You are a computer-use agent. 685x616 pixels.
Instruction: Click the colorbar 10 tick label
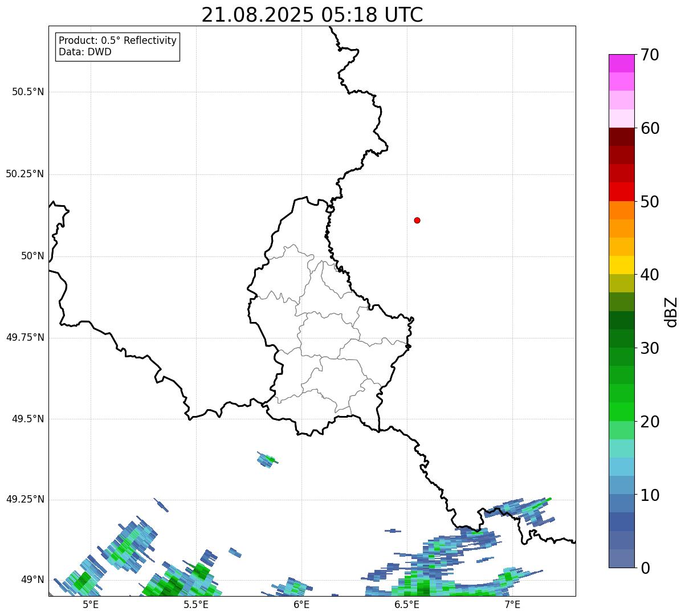[x=650, y=495]
